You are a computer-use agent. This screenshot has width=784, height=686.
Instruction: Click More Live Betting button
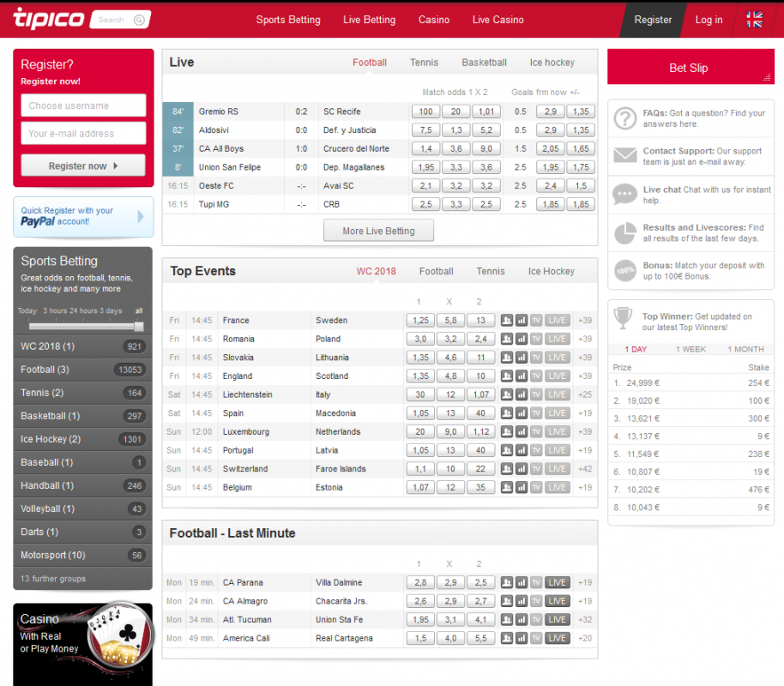(378, 231)
